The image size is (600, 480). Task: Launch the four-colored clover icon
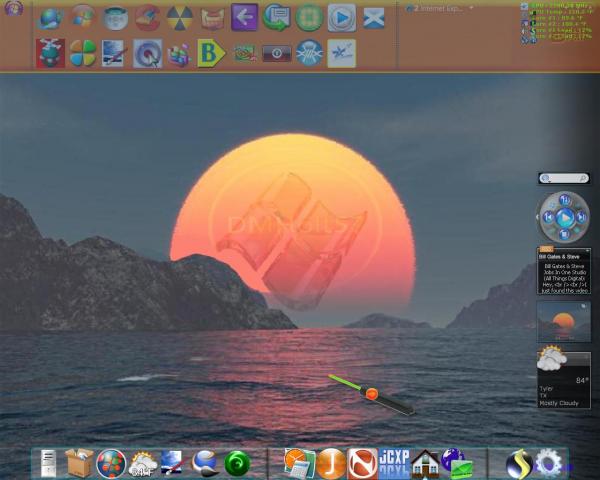[x=83, y=53]
